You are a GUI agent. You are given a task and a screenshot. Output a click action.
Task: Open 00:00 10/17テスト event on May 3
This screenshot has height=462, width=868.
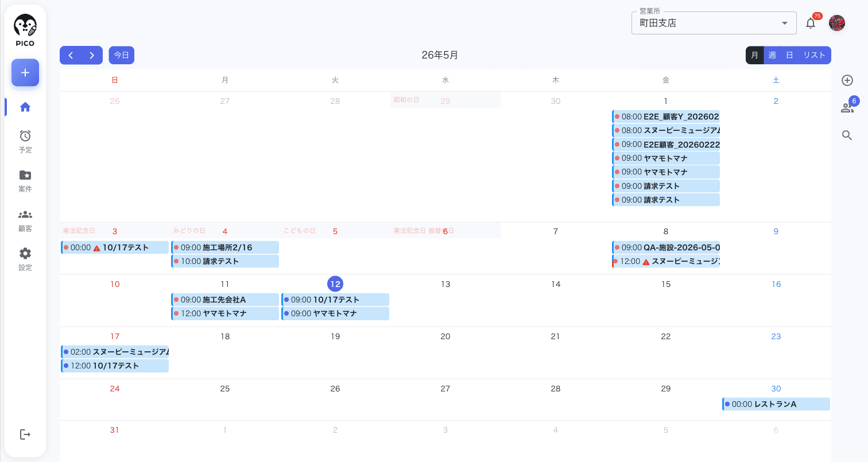pyautogui.click(x=115, y=247)
